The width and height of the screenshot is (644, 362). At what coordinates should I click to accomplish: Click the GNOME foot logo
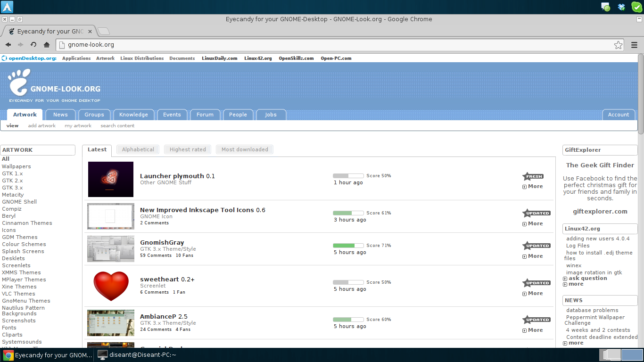click(19, 82)
